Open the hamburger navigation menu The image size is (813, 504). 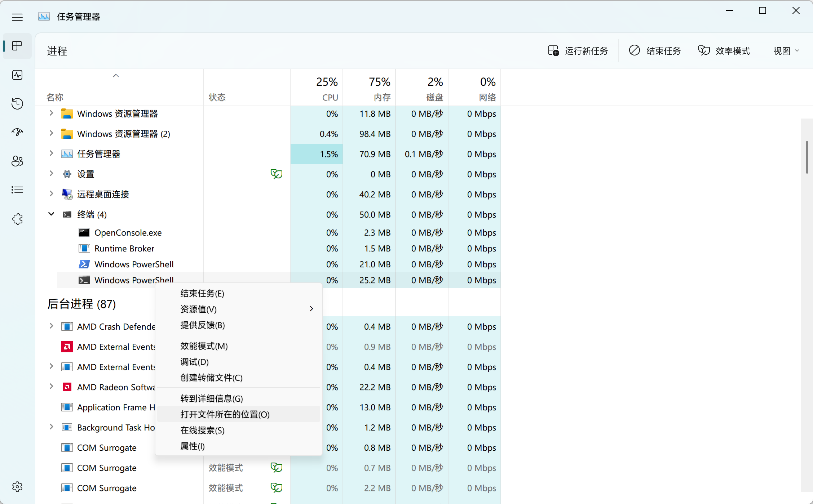(17, 17)
